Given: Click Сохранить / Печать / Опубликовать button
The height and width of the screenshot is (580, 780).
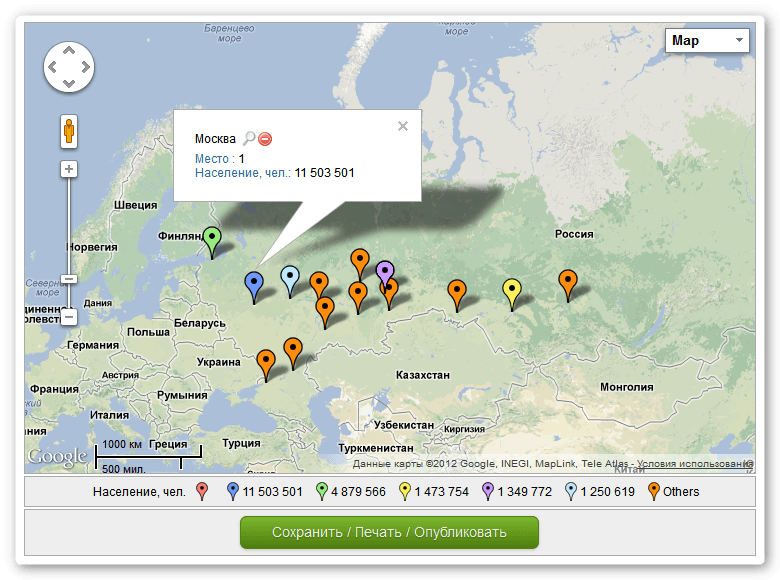Looking at the screenshot, I should (389, 532).
